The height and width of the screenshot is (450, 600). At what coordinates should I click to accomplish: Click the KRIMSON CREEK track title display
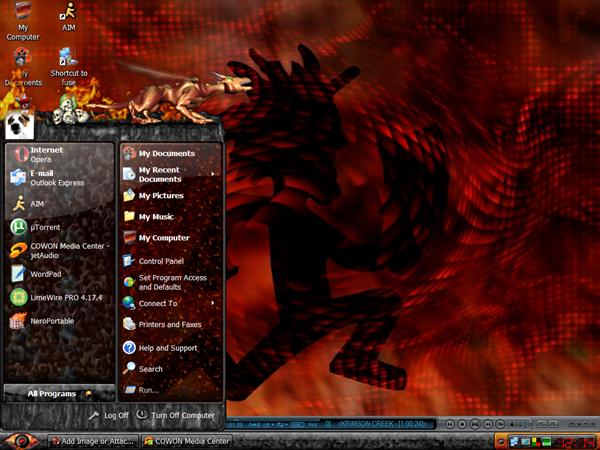tap(381, 424)
